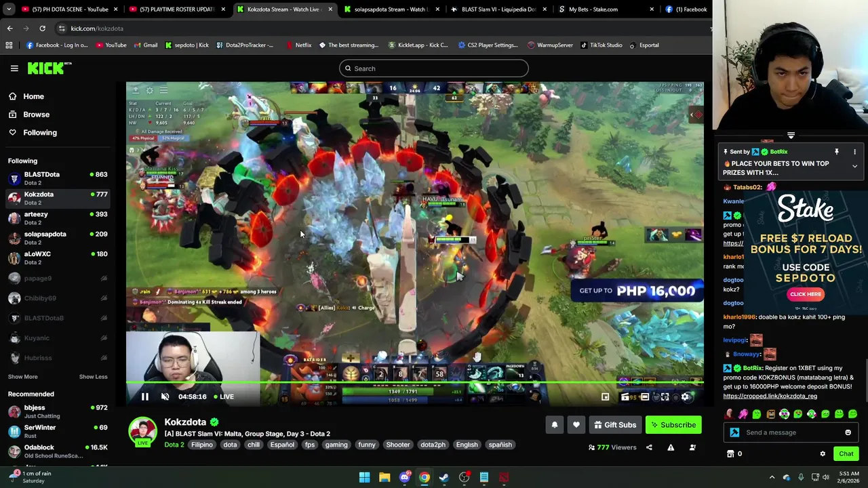Open pinned message three-dot options
868x488 pixels.
[x=854, y=152]
